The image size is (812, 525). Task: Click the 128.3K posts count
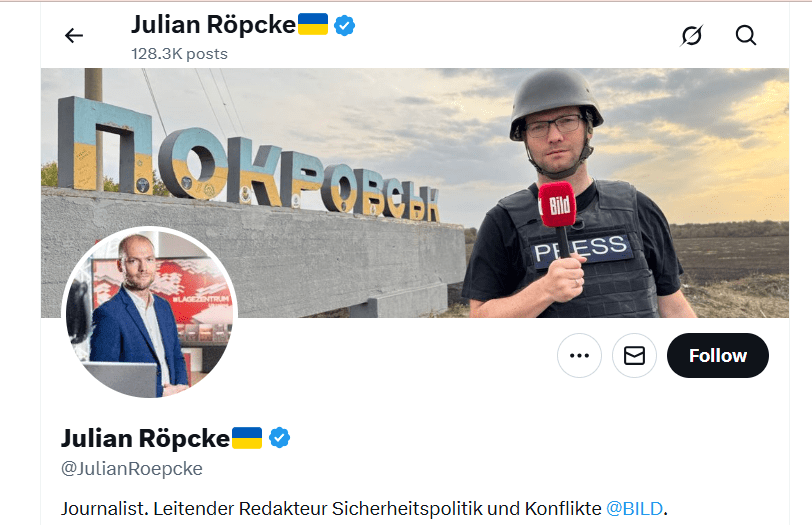tap(179, 54)
